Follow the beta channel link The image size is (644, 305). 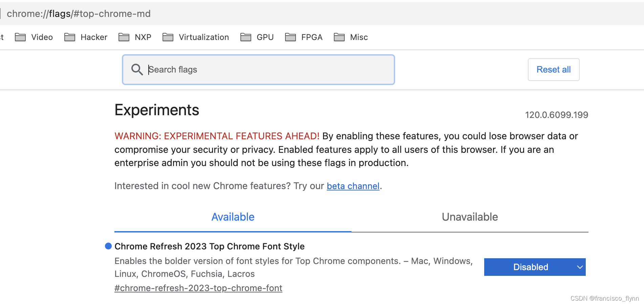[353, 186]
